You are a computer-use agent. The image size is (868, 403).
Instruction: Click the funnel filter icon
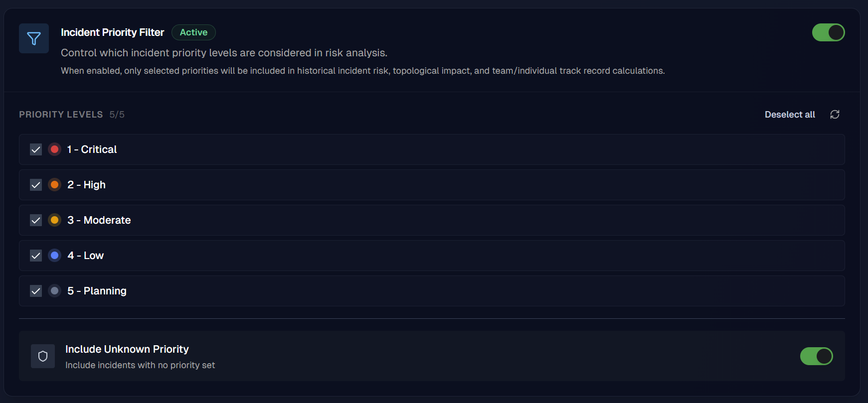[x=33, y=38]
